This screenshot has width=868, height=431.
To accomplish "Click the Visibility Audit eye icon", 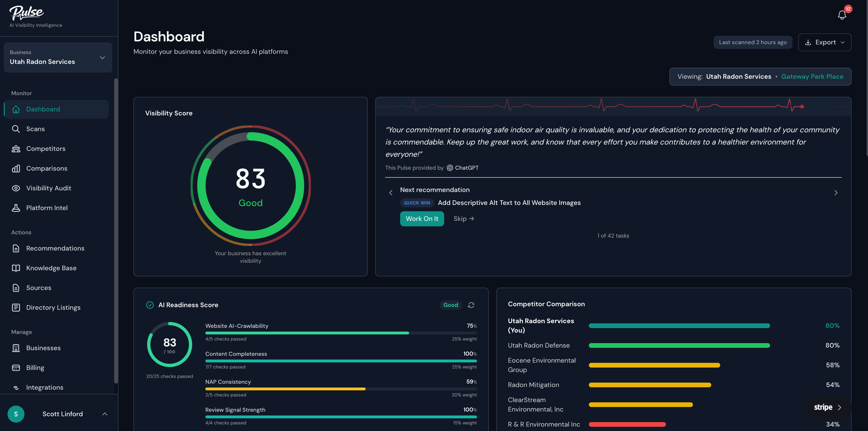I will [x=16, y=188].
